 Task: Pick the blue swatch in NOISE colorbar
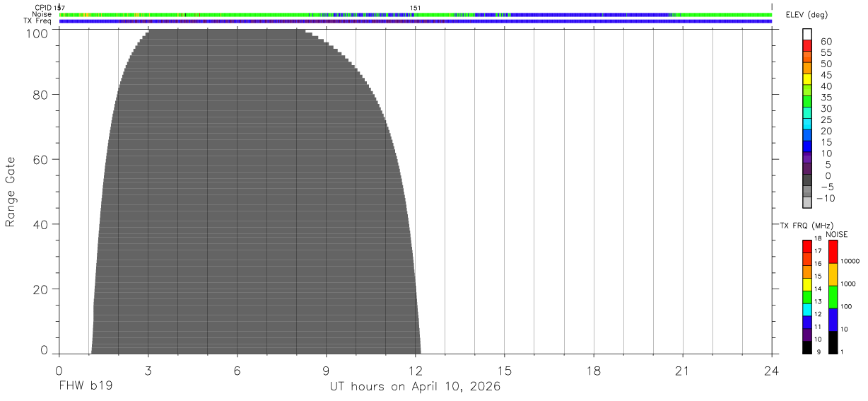point(833,320)
